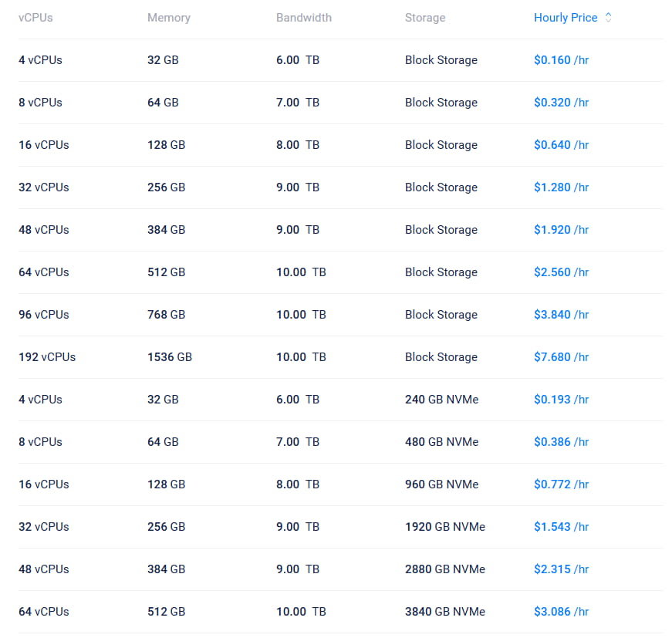Click the Storage column header
The width and height of the screenshot is (672, 638).
(x=425, y=18)
